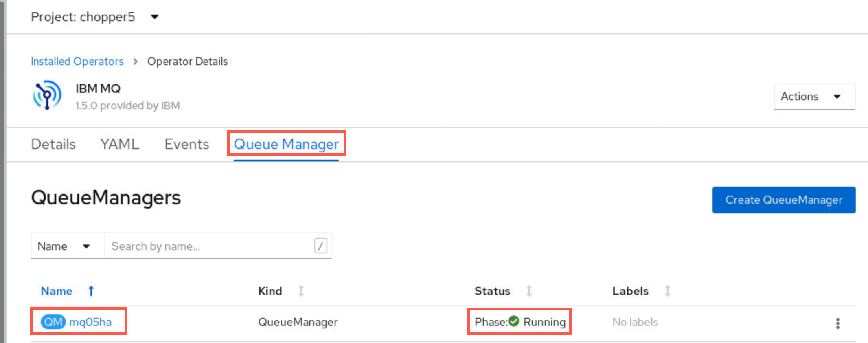Go to Installed Operators breadcrumb link
The width and height of the screenshot is (868, 343).
(x=77, y=62)
